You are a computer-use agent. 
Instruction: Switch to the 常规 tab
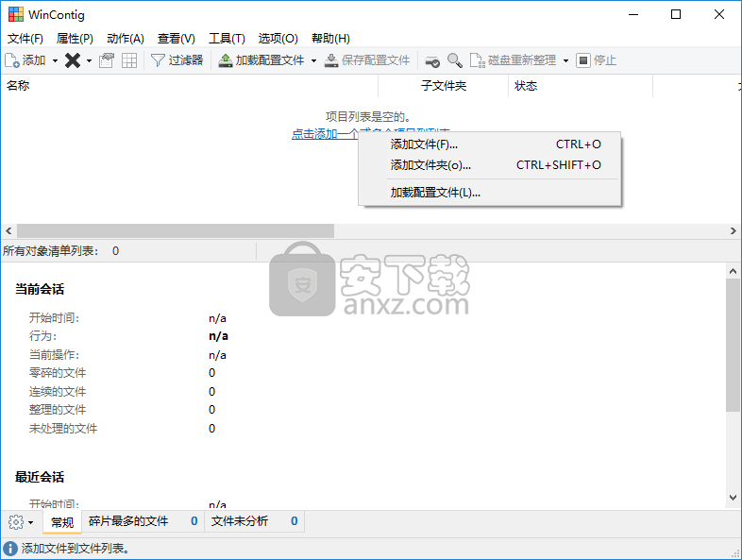(x=62, y=522)
